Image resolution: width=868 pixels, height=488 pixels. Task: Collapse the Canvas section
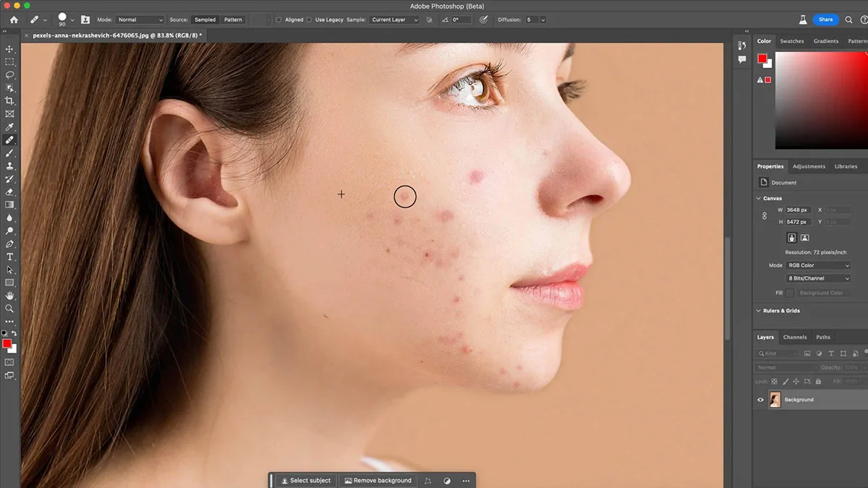(758, 198)
